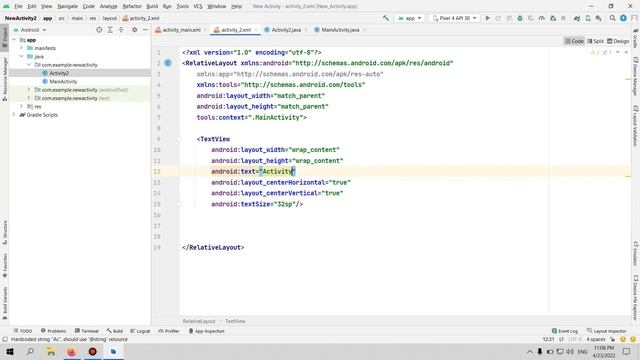Click the Search Everywhere magnifier icon

(612, 18)
